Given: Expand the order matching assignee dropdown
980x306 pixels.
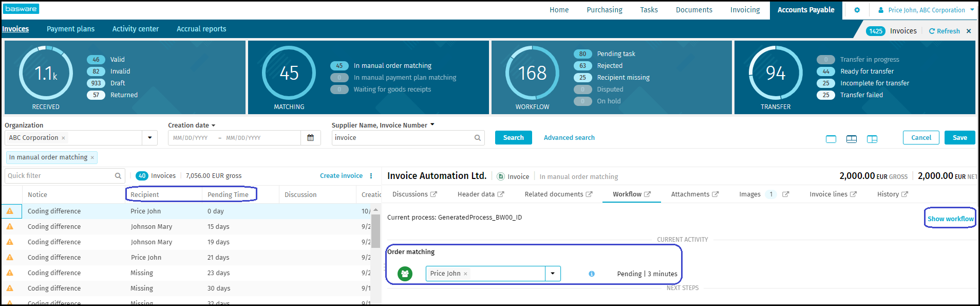Looking at the screenshot, I should [x=553, y=274].
